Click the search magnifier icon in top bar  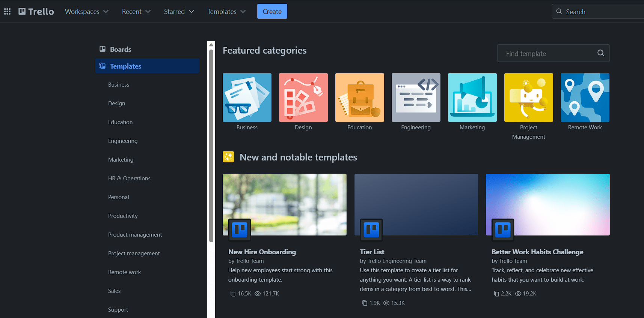[x=559, y=12]
